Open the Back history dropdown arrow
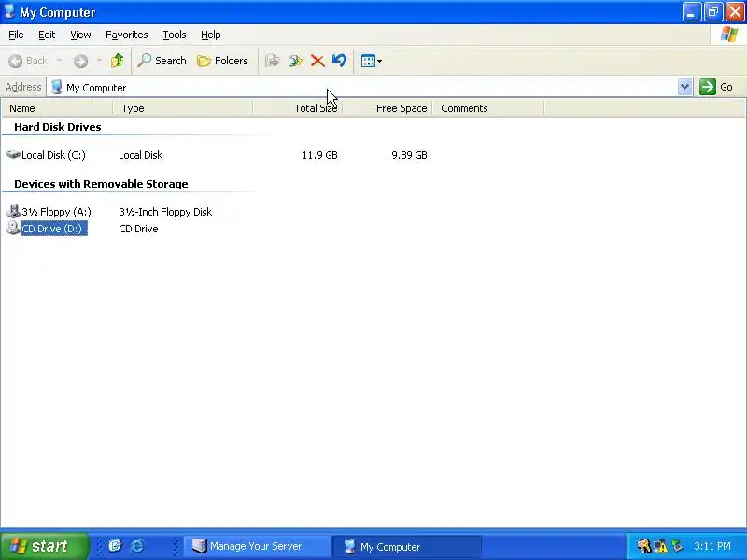This screenshot has height=560, width=747. [59, 61]
